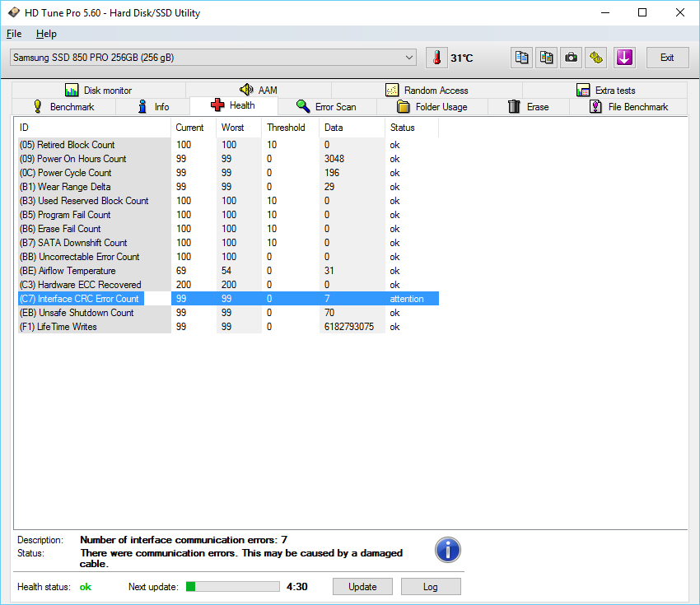Minimize the HD Tune Pro window
Screen dimensions: 700x605
click(605, 12)
